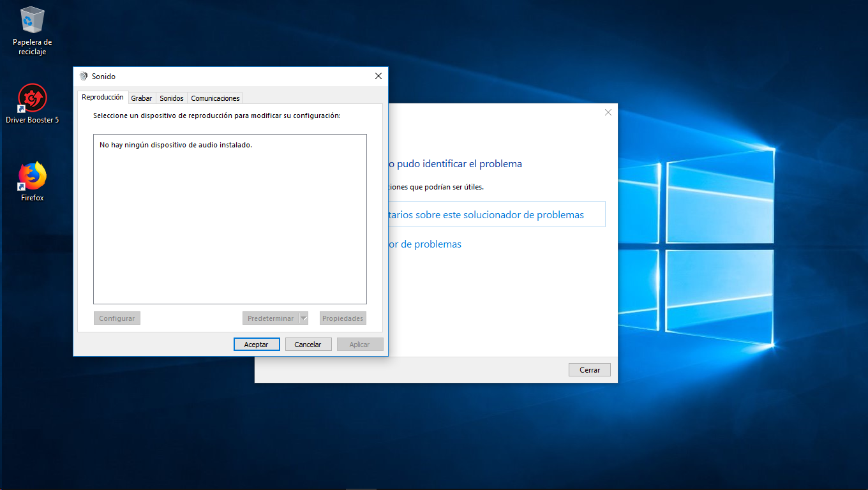
Task: Switch to the Reproducción tab
Action: coord(103,97)
